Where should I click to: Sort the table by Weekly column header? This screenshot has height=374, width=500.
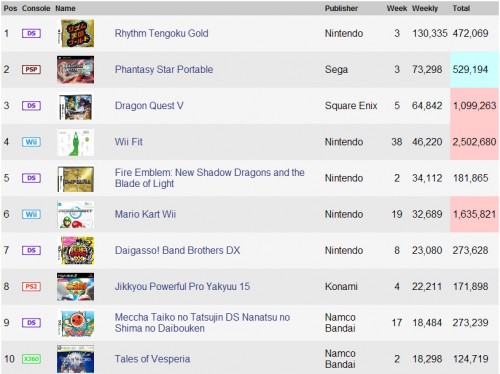tap(425, 8)
